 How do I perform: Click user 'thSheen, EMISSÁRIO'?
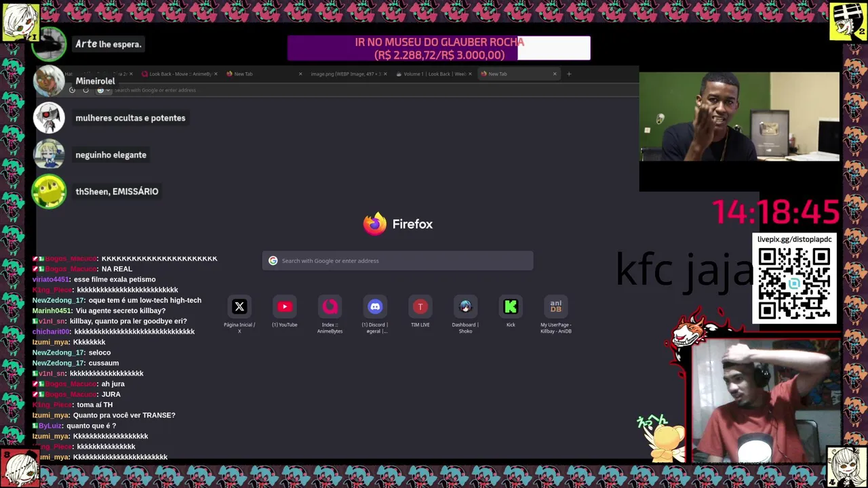[x=117, y=192]
